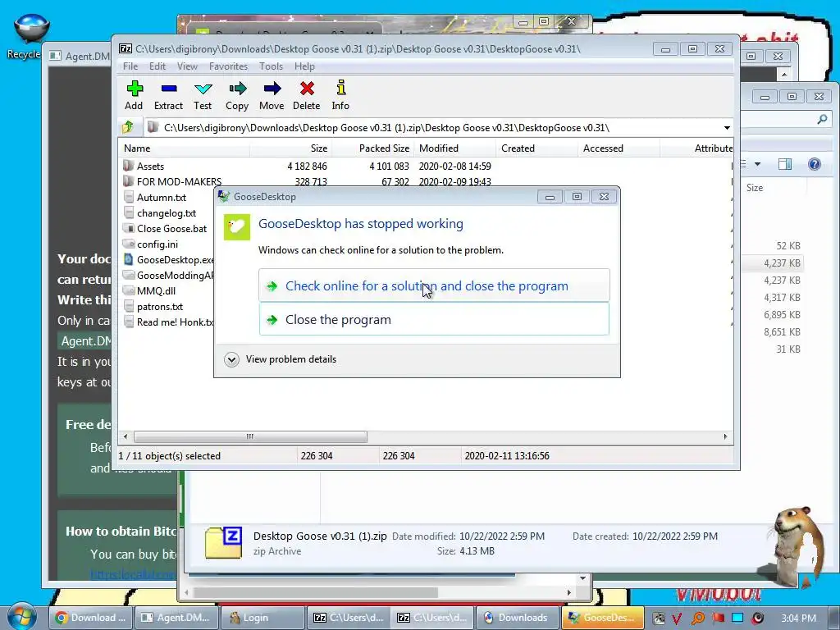Click the horizontal scrollbar in 7-Zip list
Image resolution: width=840 pixels, height=630 pixels.
coord(250,436)
